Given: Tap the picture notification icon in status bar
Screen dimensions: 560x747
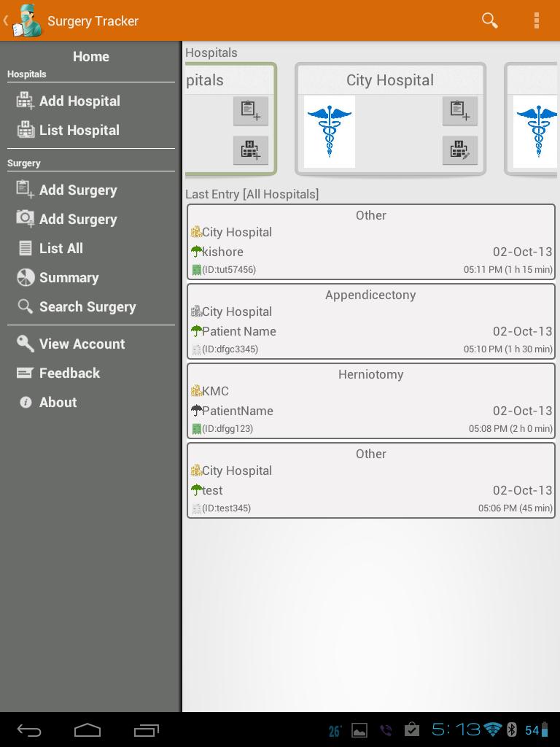Looking at the screenshot, I should pos(359,729).
